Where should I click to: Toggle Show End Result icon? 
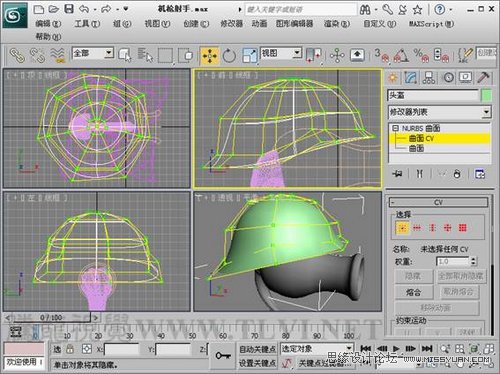click(x=420, y=174)
